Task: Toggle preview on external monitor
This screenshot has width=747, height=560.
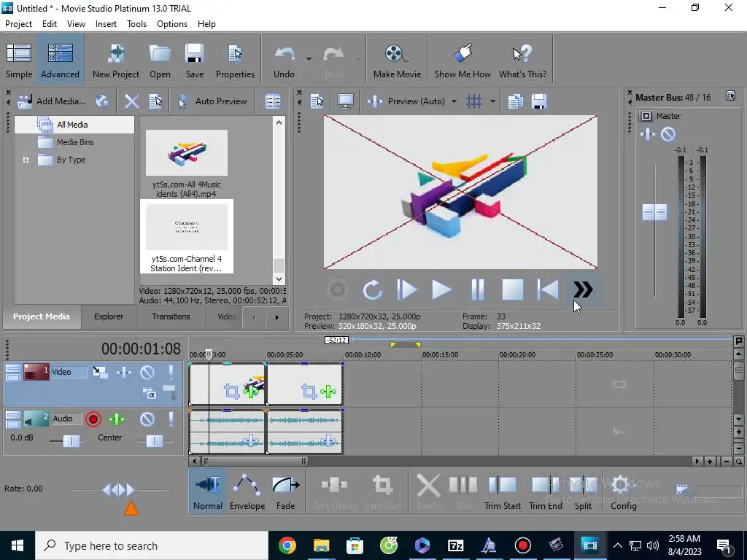Action: [345, 101]
